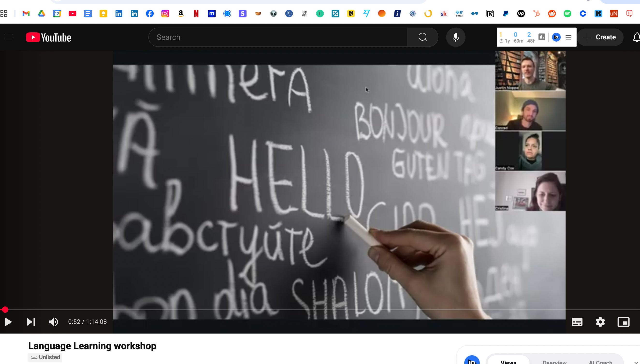The width and height of the screenshot is (640, 364).
Task: Expand the vidIQ panel chevron
Action: [636, 362]
